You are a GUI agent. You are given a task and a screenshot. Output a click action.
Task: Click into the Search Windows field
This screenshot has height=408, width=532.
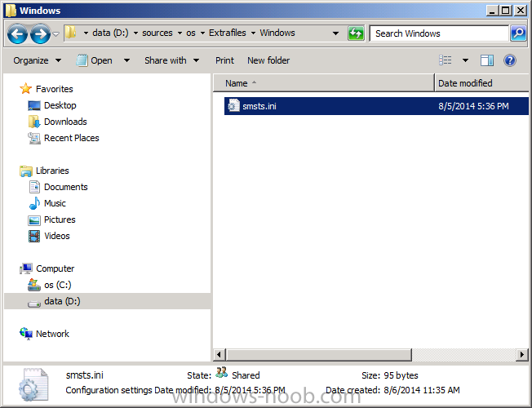coord(439,33)
